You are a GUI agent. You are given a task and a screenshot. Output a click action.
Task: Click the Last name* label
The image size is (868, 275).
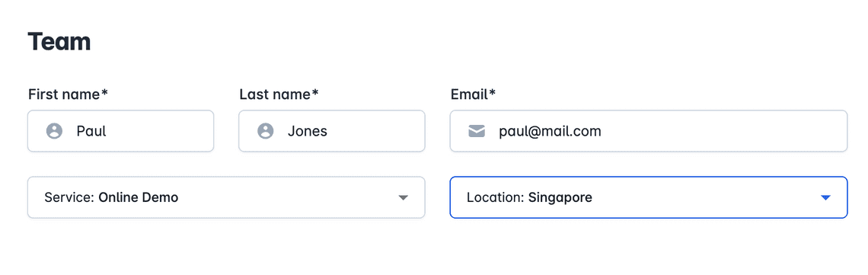(x=279, y=94)
